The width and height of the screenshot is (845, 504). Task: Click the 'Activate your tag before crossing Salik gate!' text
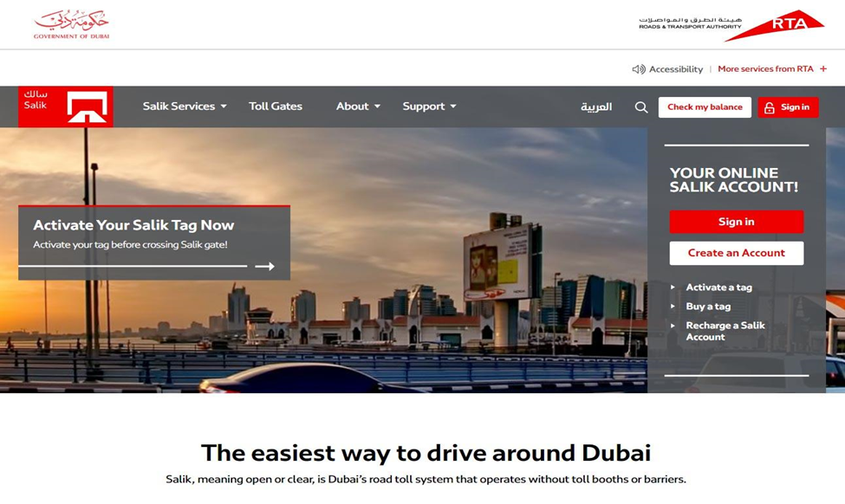pyautogui.click(x=130, y=244)
